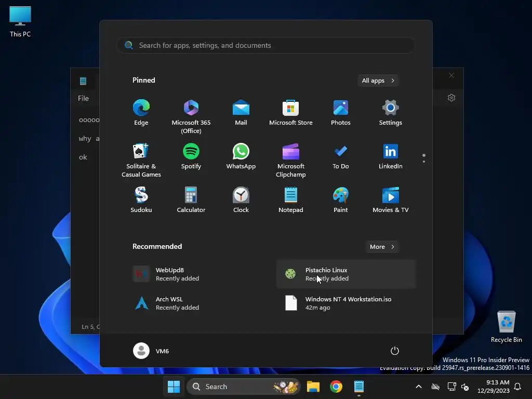Open Edge from pinned apps

tap(141, 113)
